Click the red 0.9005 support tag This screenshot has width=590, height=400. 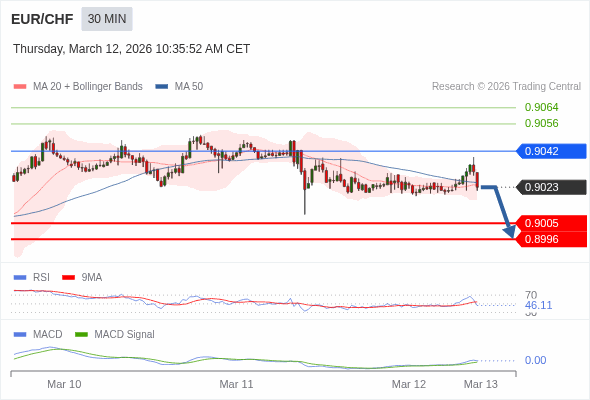(552, 223)
